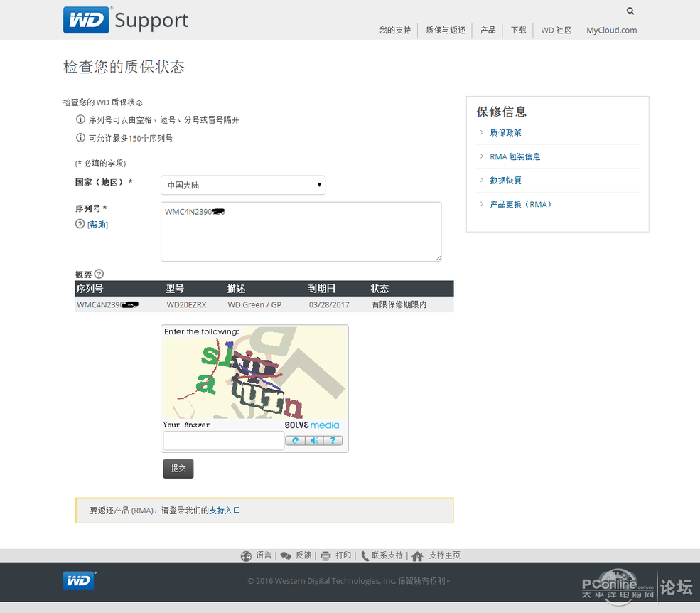This screenshot has height=613, width=700.
Task: Click the 状态 column header
Action: pos(379,289)
